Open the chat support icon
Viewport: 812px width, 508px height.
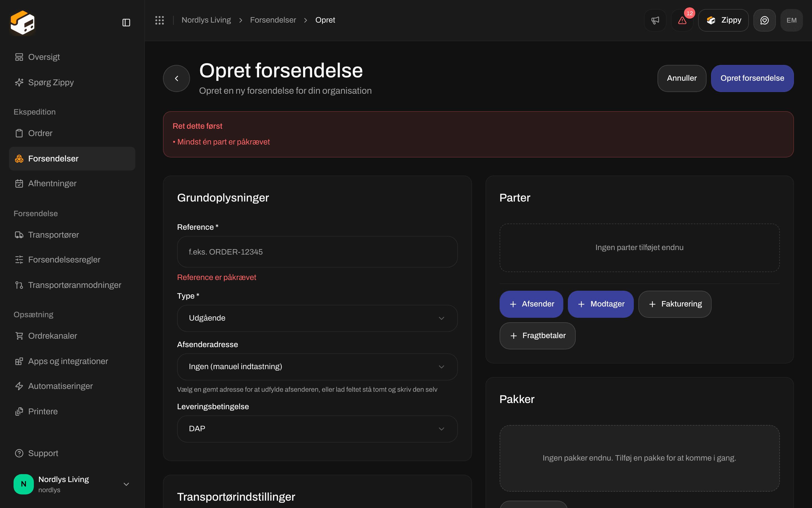click(764, 20)
